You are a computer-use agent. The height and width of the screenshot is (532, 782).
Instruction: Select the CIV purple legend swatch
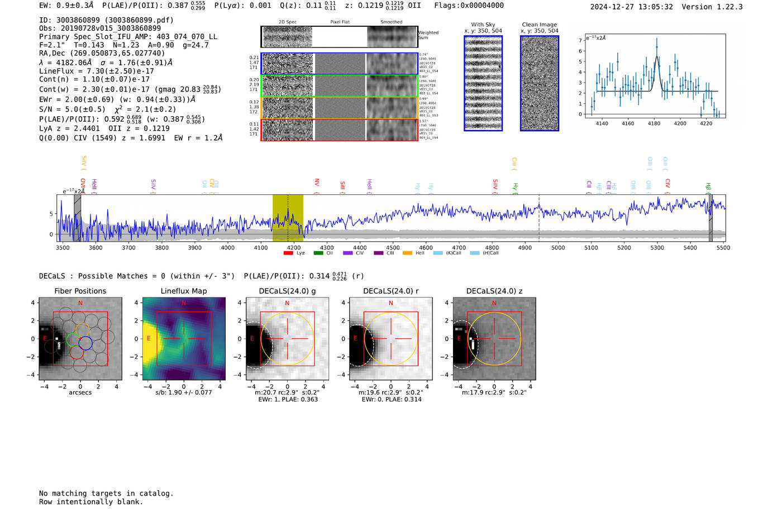(x=348, y=253)
